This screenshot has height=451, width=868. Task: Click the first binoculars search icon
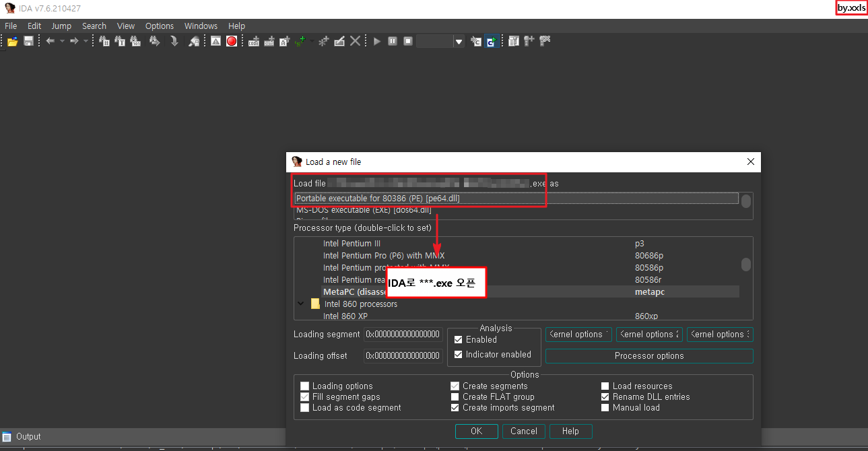[104, 41]
